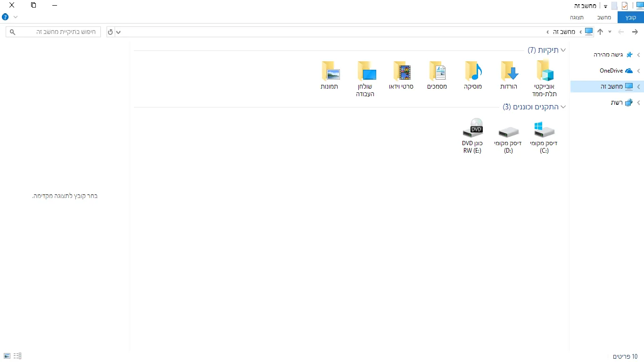This screenshot has width=644, height=362.
Task: Select the דיסק מקומי (C:) drive
Action: [544, 136]
